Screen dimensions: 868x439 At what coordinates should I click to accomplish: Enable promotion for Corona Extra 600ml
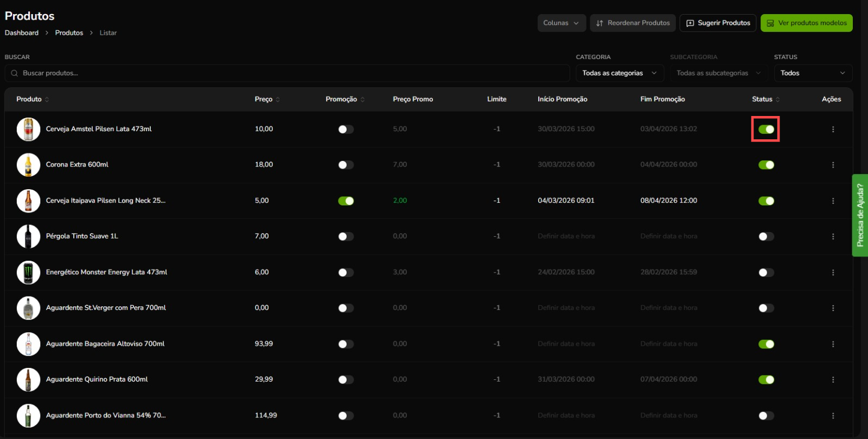(x=346, y=165)
